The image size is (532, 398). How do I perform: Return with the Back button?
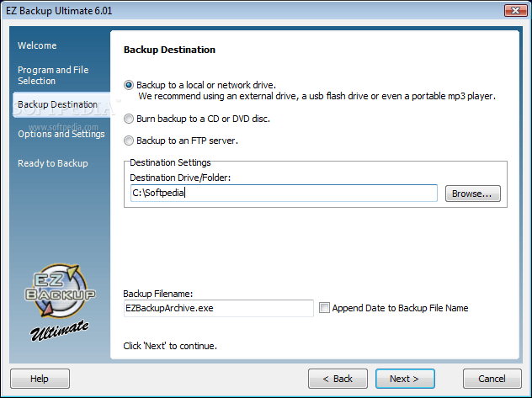click(338, 379)
